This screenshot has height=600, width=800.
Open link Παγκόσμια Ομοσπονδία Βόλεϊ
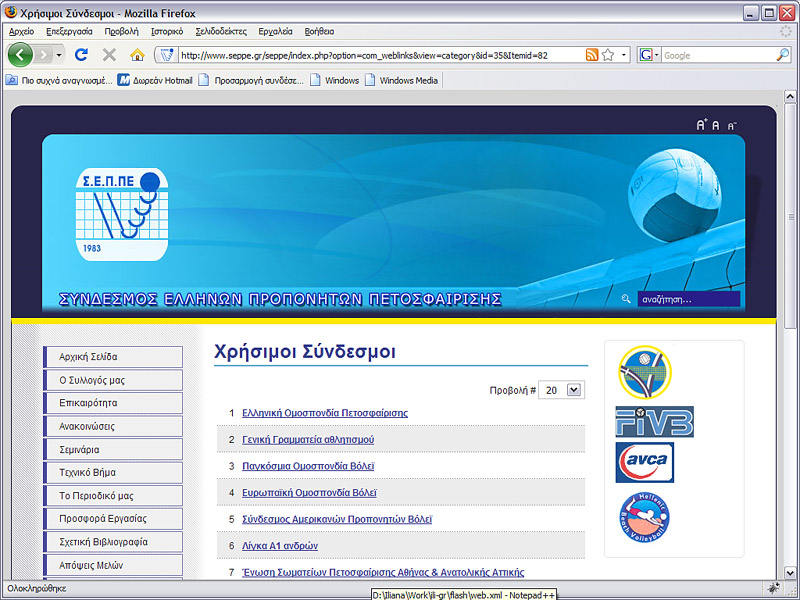point(308,466)
